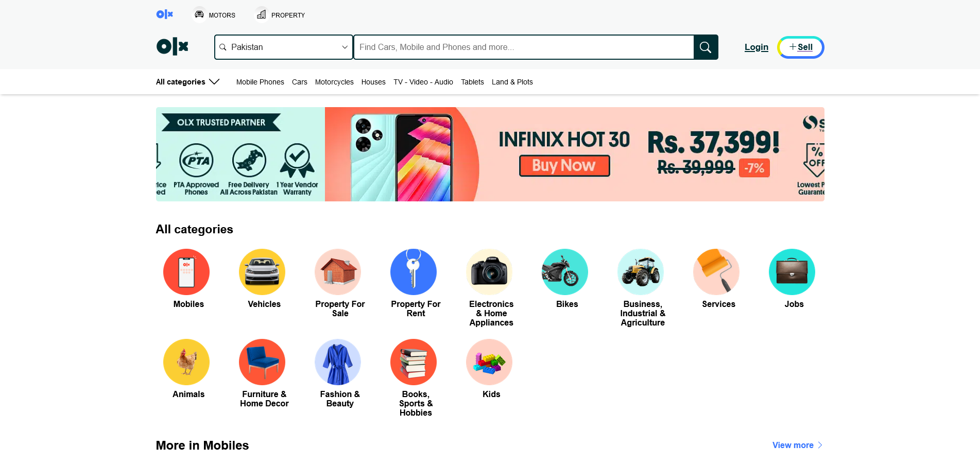Open the Kids toy blocks icon

coord(489,362)
